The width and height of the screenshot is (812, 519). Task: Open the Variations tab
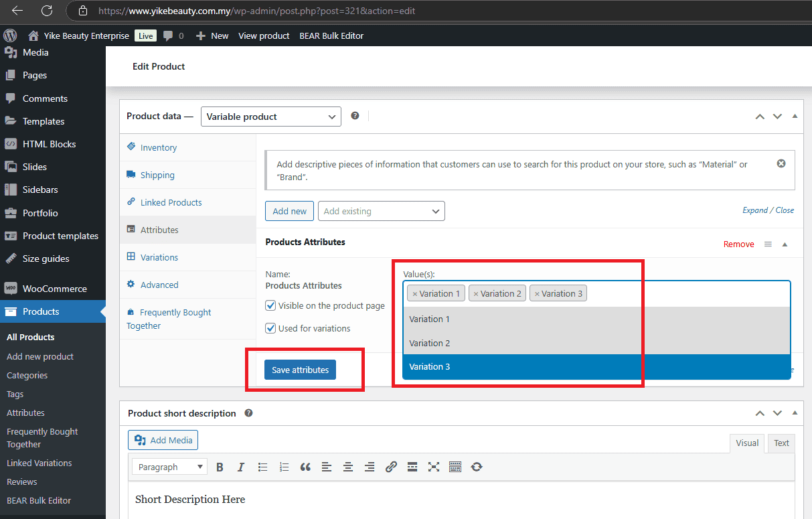pos(188,257)
